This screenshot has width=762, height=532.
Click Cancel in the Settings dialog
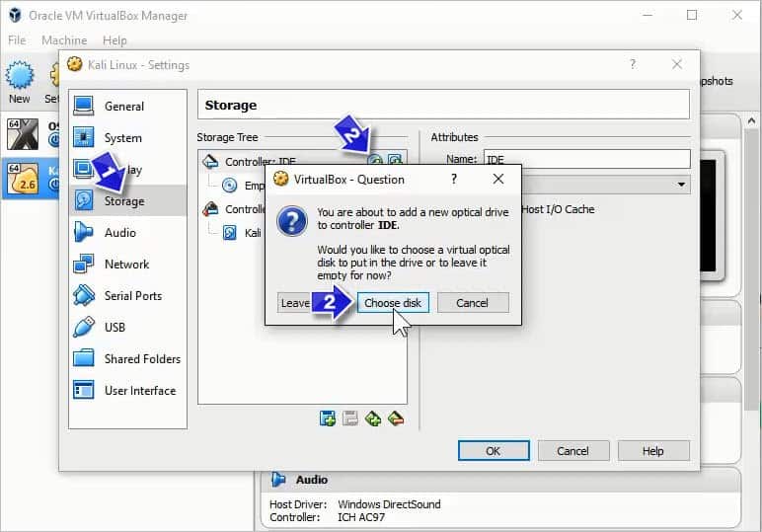[573, 451]
